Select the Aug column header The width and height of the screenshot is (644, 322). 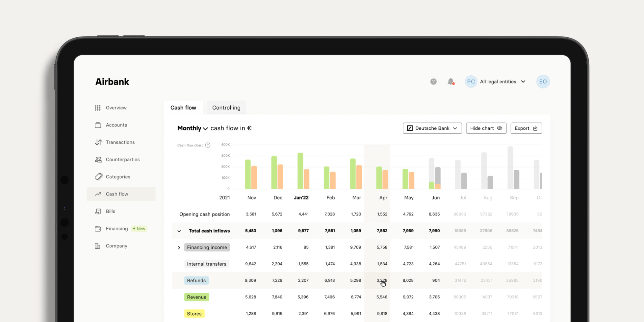(x=488, y=198)
